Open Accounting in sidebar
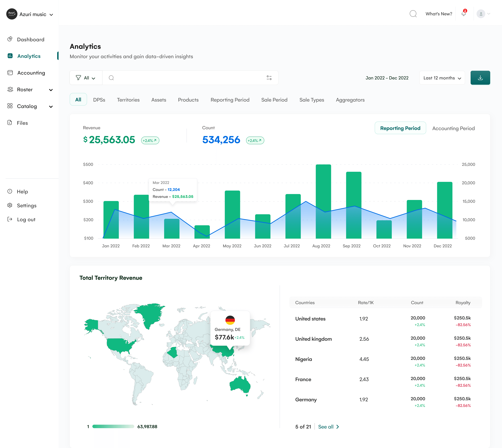This screenshot has width=502, height=448. (x=31, y=73)
